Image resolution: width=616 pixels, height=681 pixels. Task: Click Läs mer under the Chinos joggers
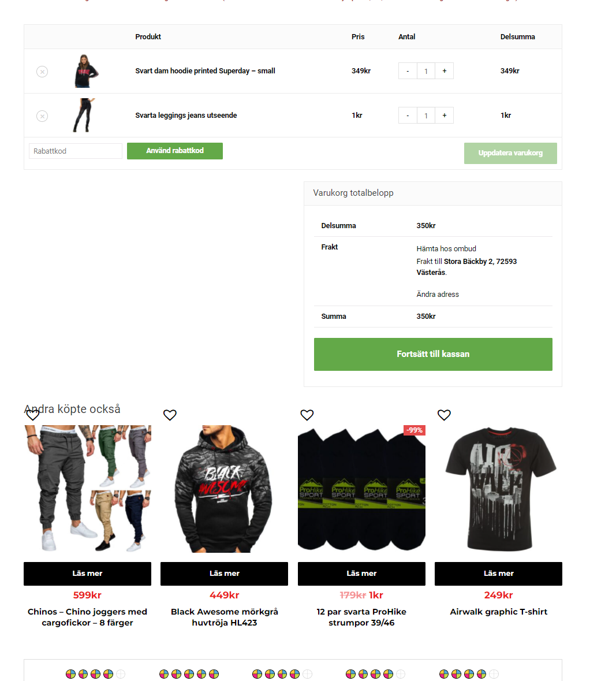coord(87,574)
